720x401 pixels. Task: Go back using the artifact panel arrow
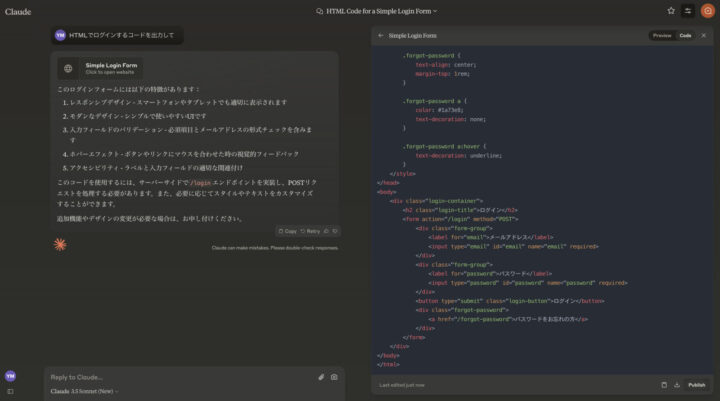(380, 35)
